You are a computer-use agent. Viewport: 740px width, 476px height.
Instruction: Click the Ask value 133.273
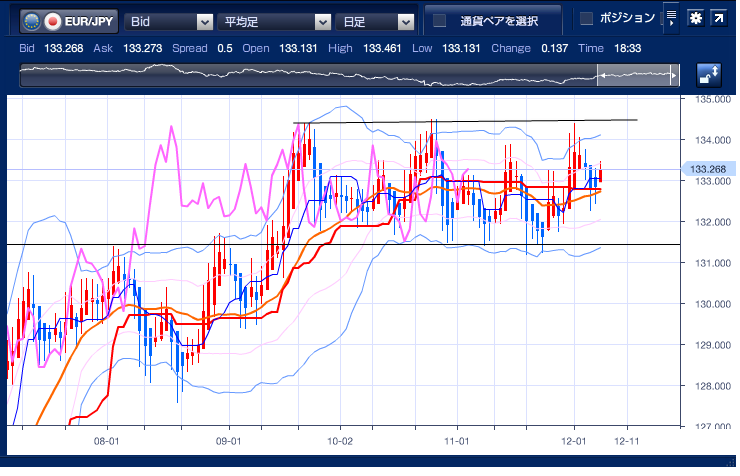tap(143, 48)
